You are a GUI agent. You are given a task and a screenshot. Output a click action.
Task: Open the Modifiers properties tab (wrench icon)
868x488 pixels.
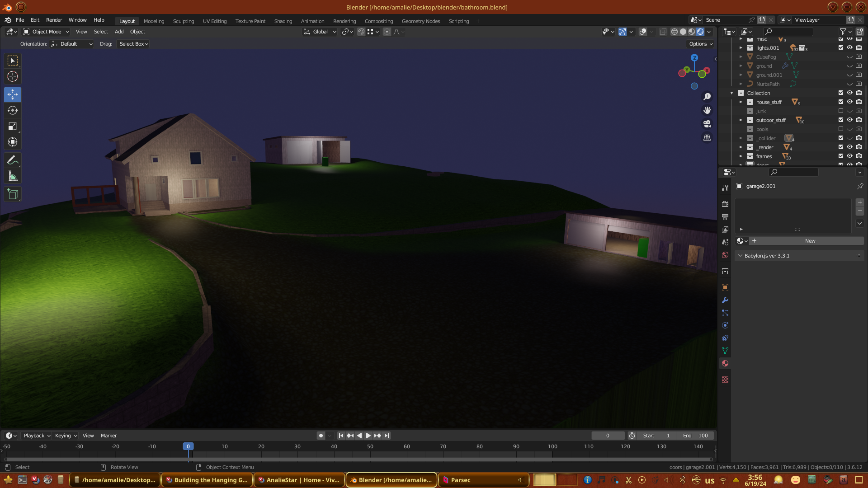(725, 300)
